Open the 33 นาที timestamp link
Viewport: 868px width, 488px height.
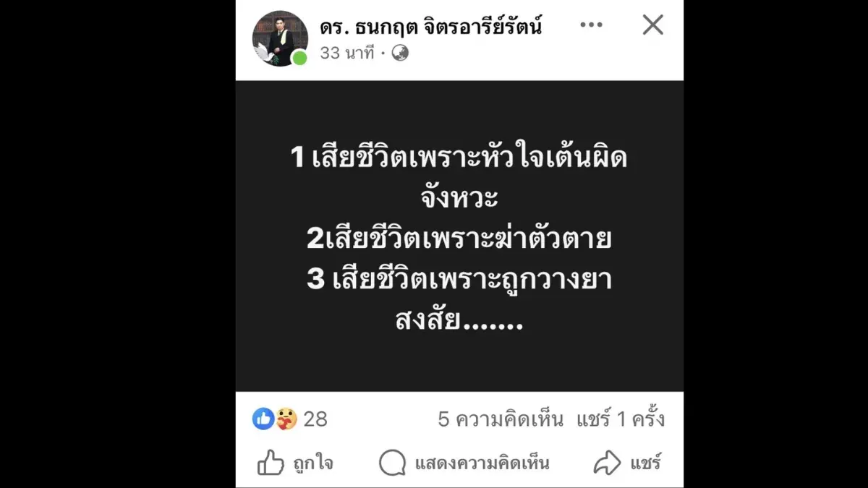tap(348, 53)
